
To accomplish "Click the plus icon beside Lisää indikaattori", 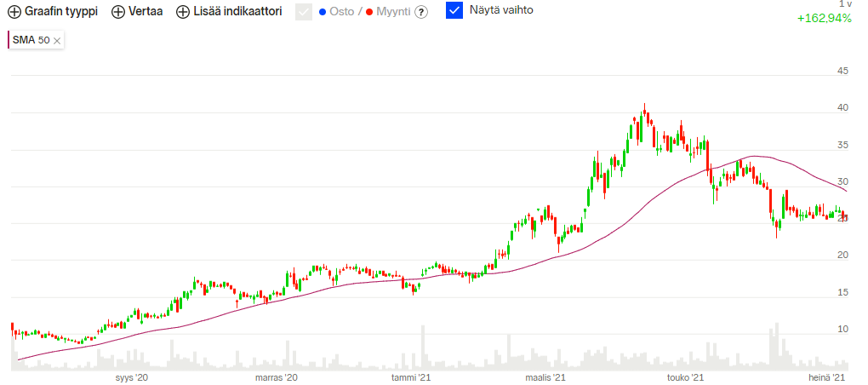I will click(x=183, y=12).
